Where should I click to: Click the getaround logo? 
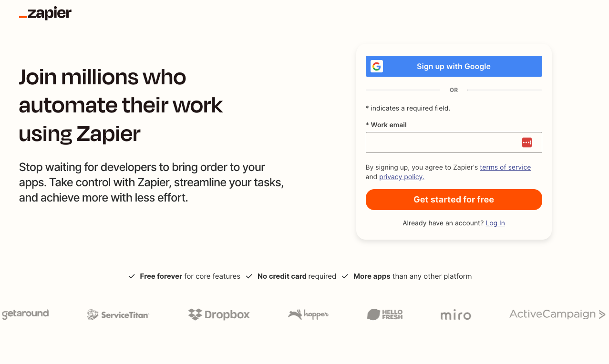[25, 314]
